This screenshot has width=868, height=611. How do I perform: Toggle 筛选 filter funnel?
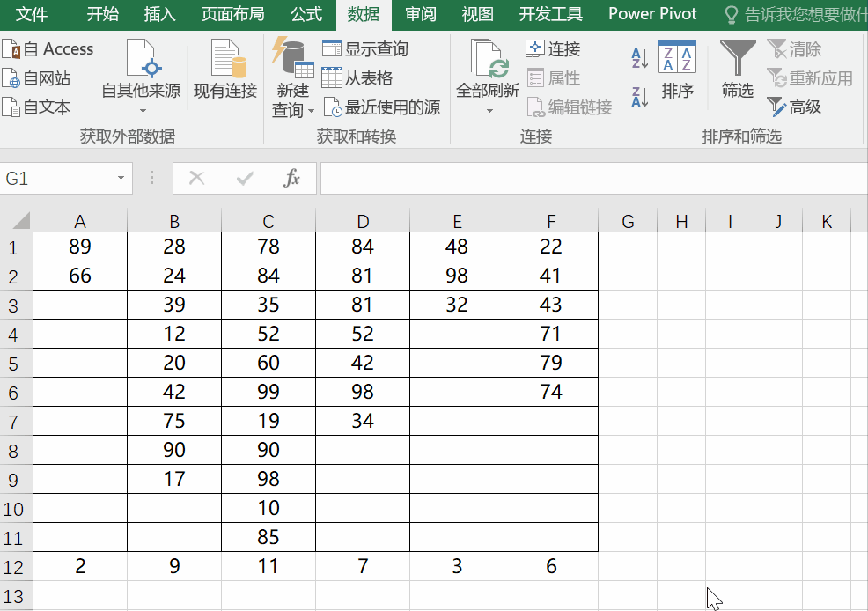pos(738,70)
